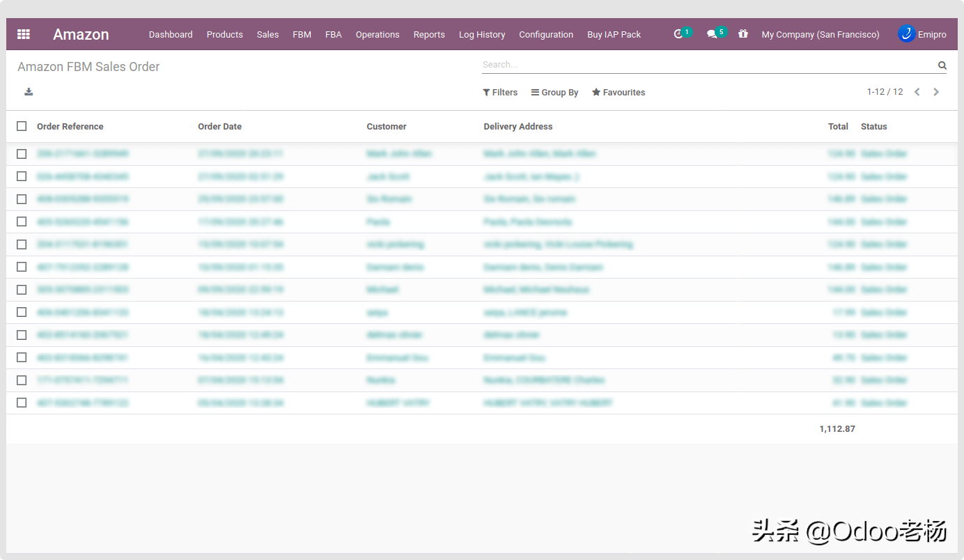The image size is (964, 560).
Task: Open the Buy IAP Pack menu
Action: click(x=614, y=34)
